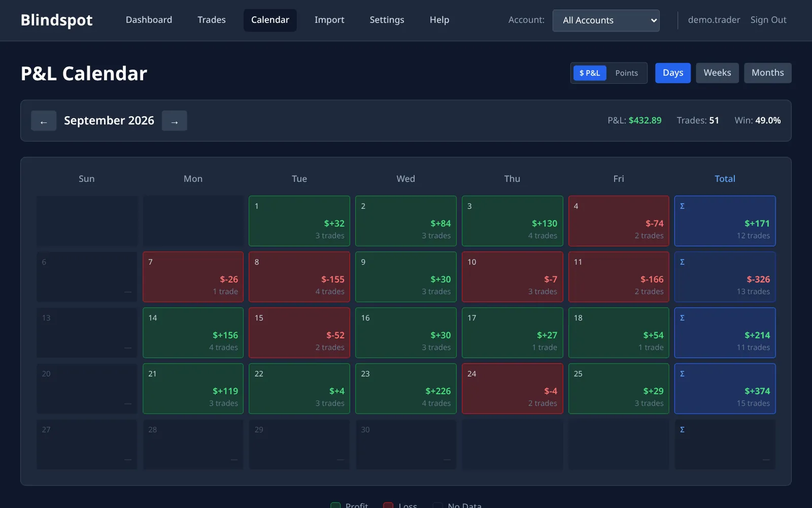
Task: Click the Blindspot logo
Action: click(x=56, y=20)
